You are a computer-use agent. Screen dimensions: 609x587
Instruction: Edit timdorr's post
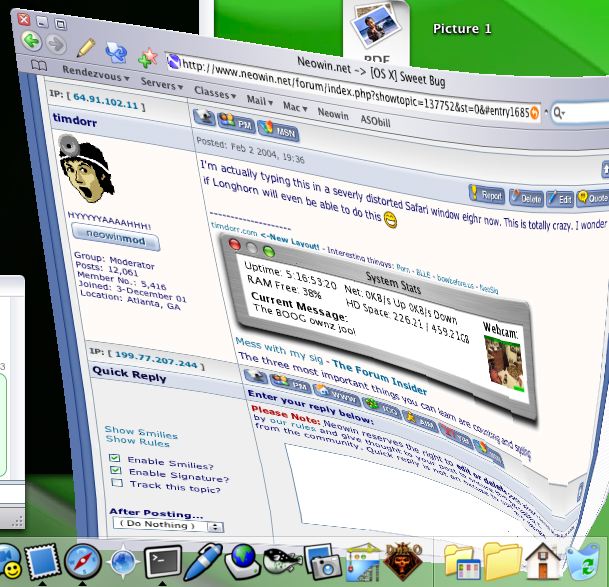[560, 199]
